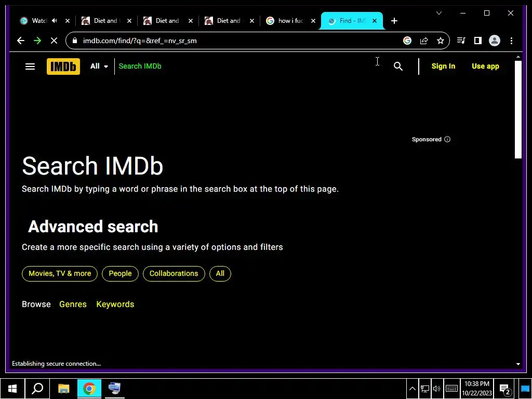532x399 pixels.
Task: Open File Explorer from the taskbar
Action: click(x=63, y=389)
